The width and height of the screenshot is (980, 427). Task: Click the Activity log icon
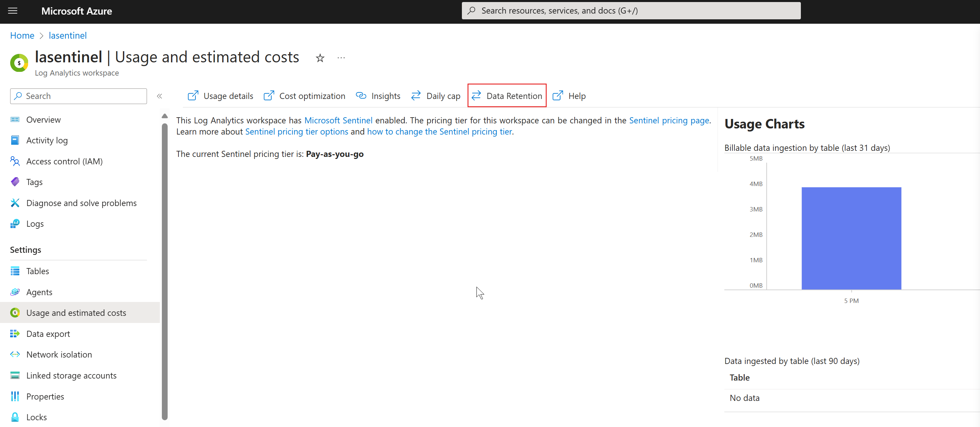[15, 140]
